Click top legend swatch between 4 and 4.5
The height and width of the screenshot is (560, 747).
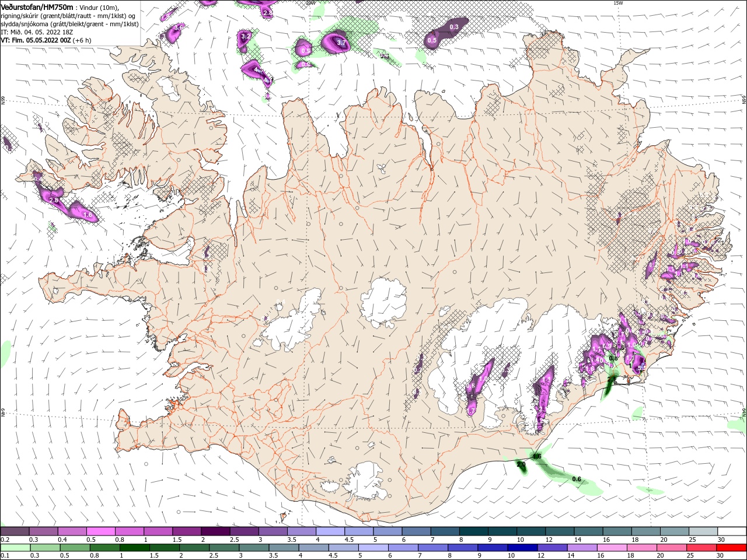pyautogui.click(x=330, y=531)
